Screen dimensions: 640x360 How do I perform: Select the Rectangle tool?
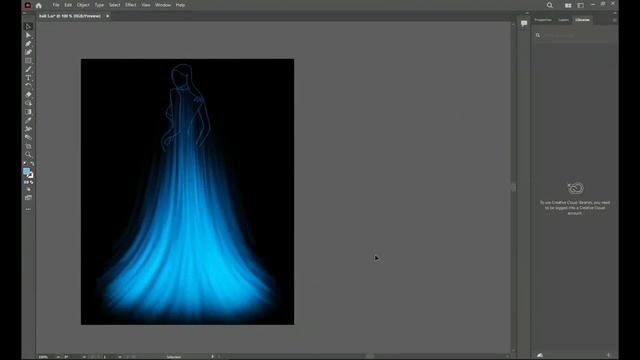[x=28, y=61]
